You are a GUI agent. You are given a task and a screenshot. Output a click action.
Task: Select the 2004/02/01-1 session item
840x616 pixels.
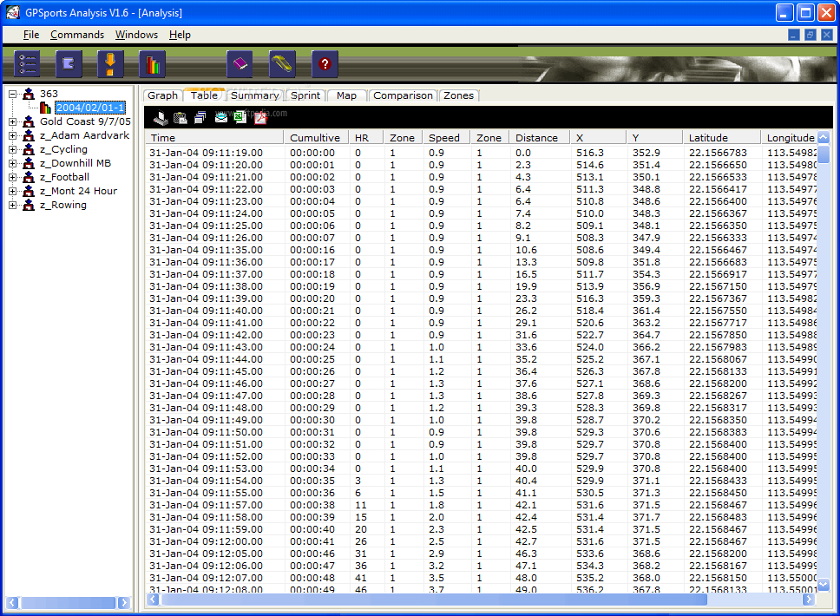click(90, 108)
